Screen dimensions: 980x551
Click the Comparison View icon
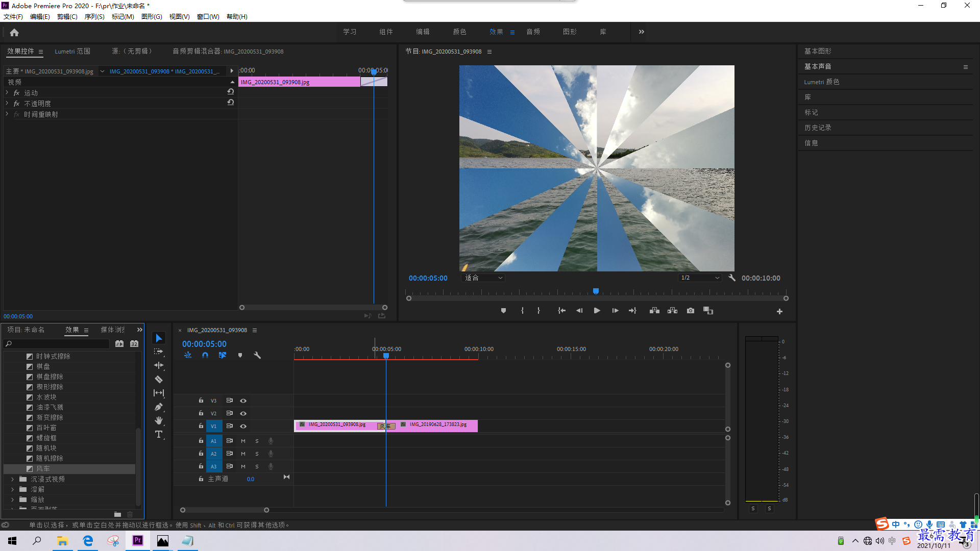click(x=708, y=311)
